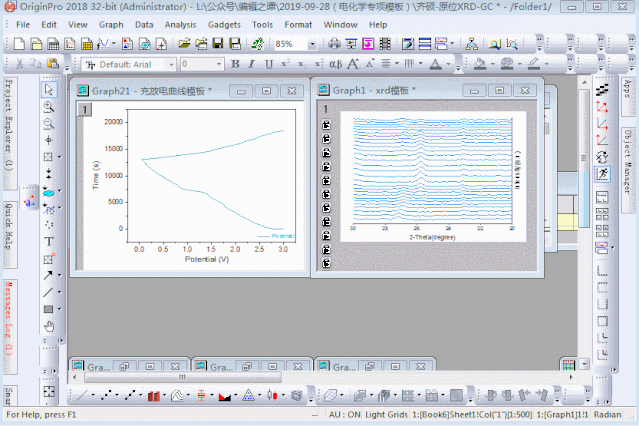Expand the font size dropdown
The width and height of the screenshot is (639, 426).
(x=218, y=64)
